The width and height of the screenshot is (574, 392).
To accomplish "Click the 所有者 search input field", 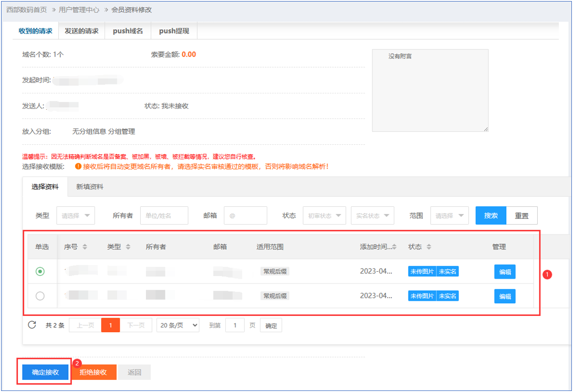I will point(164,215).
